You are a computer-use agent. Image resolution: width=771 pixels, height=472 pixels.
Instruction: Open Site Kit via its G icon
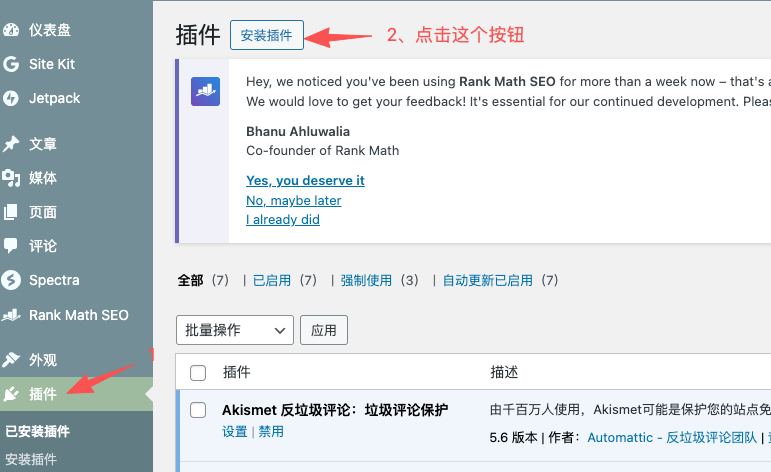pyautogui.click(x=11, y=64)
